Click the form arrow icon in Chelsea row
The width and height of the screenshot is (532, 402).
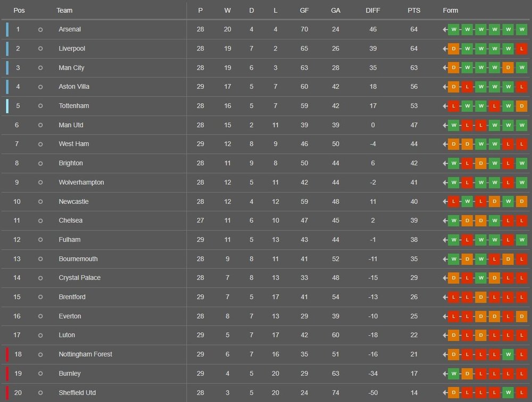445,220
